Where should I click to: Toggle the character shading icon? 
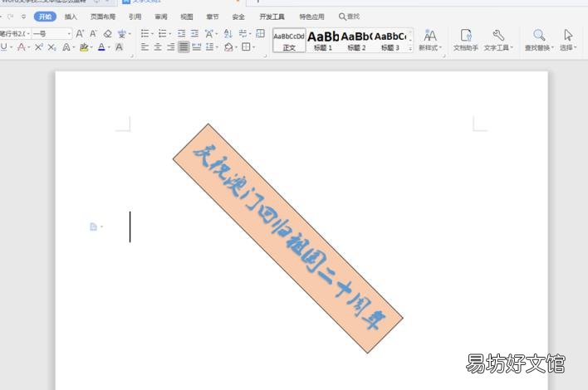[x=119, y=46]
